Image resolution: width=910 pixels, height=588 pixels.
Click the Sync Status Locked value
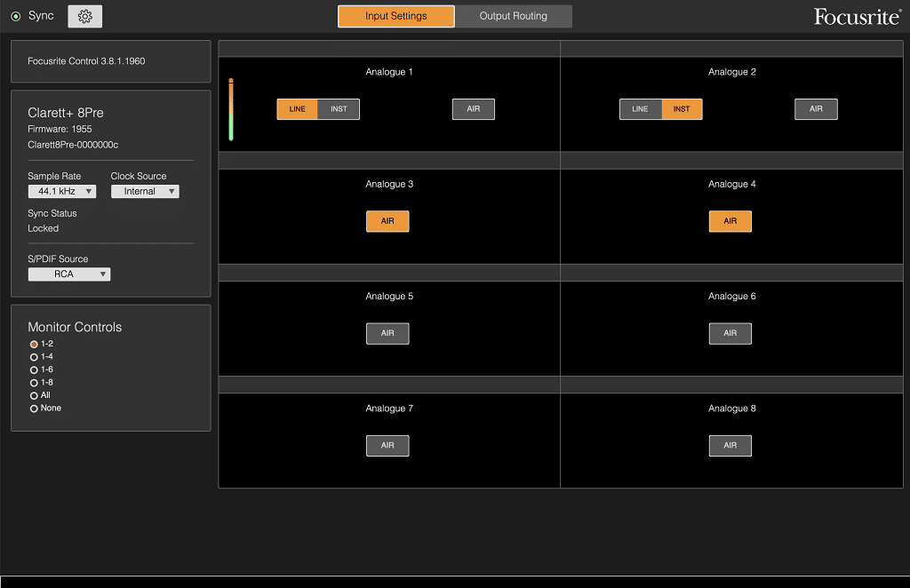tap(43, 228)
